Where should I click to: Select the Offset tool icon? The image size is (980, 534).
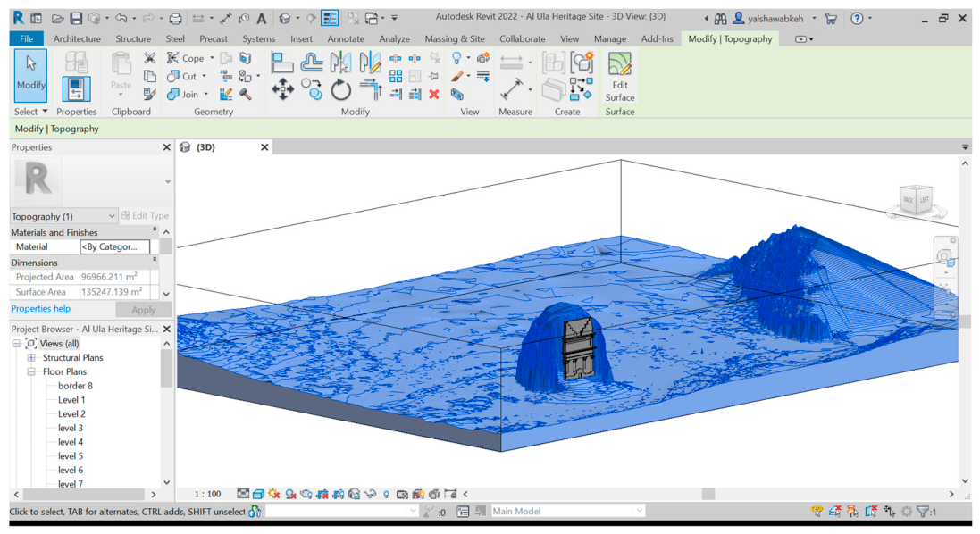click(x=311, y=63)
